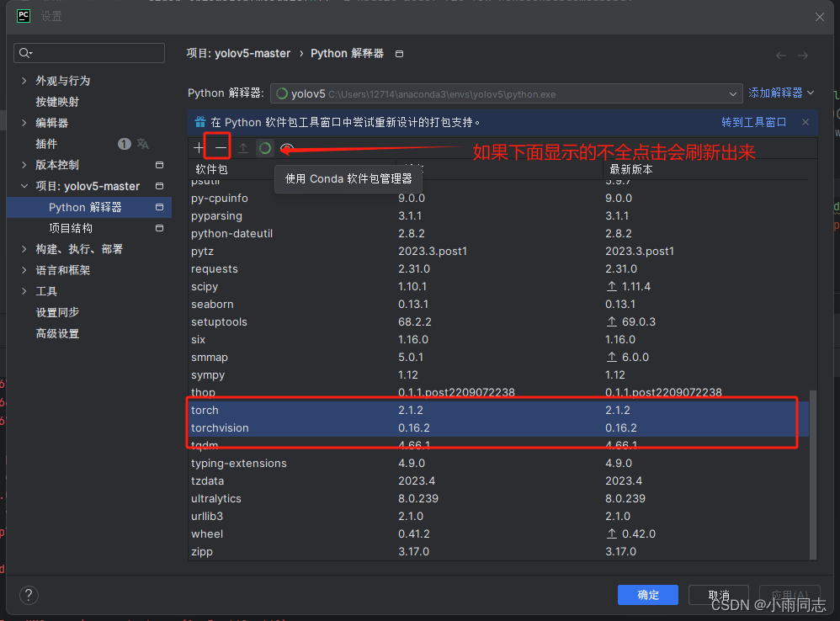Click the forward navigation arrow
The height and width of the screenshot is (621, 840).
(802, 56)
